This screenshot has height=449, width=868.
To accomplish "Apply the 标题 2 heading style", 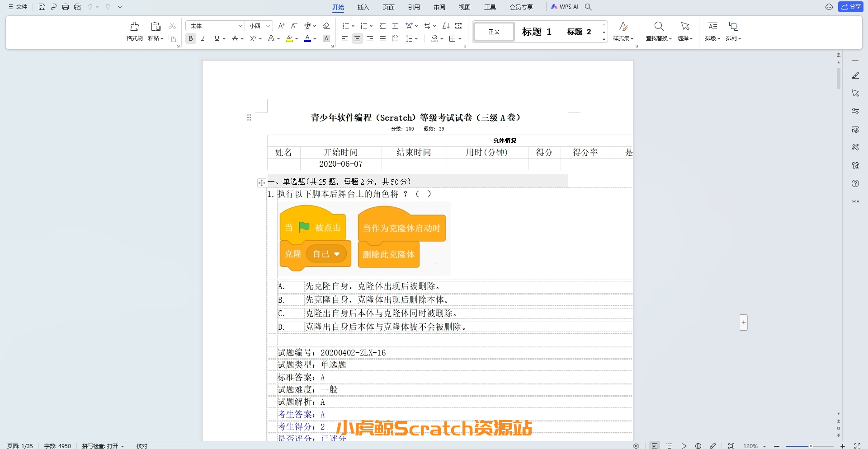I will (x=579, y=32).
